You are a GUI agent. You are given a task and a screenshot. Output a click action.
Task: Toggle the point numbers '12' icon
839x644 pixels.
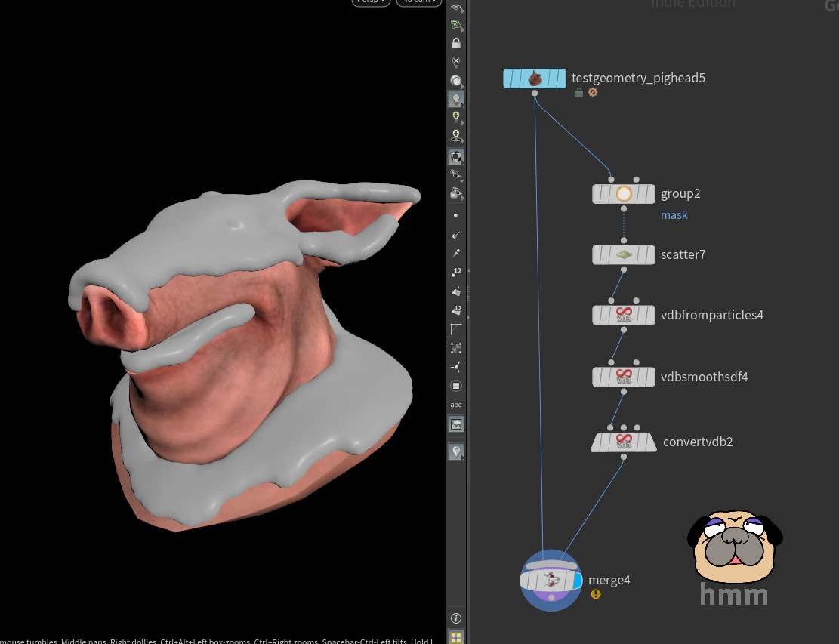tap(456, 273)
